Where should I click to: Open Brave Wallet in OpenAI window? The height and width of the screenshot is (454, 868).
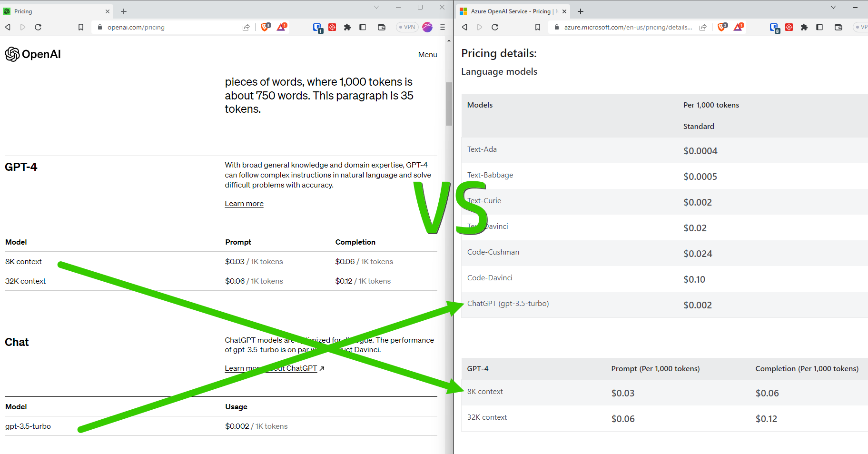[x=382, y=27]
